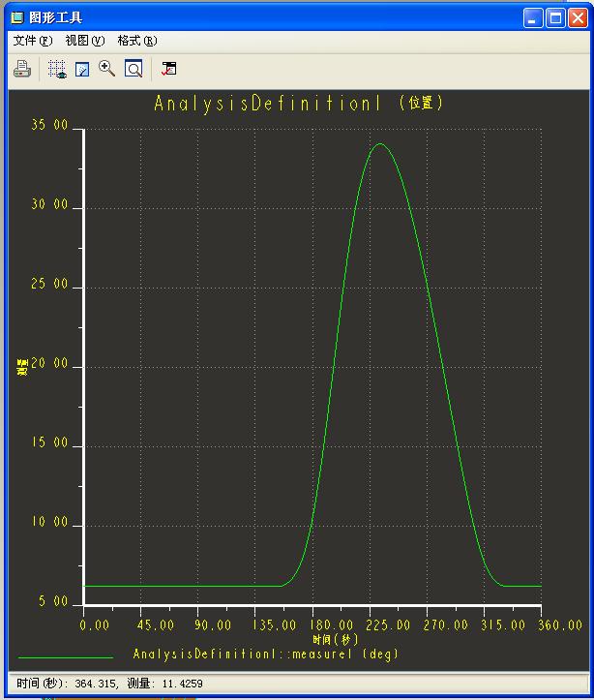Screen dimensions: 594x700
Task: Click the y-axis tick label 15.00
Action: click(x=49, y=441)
